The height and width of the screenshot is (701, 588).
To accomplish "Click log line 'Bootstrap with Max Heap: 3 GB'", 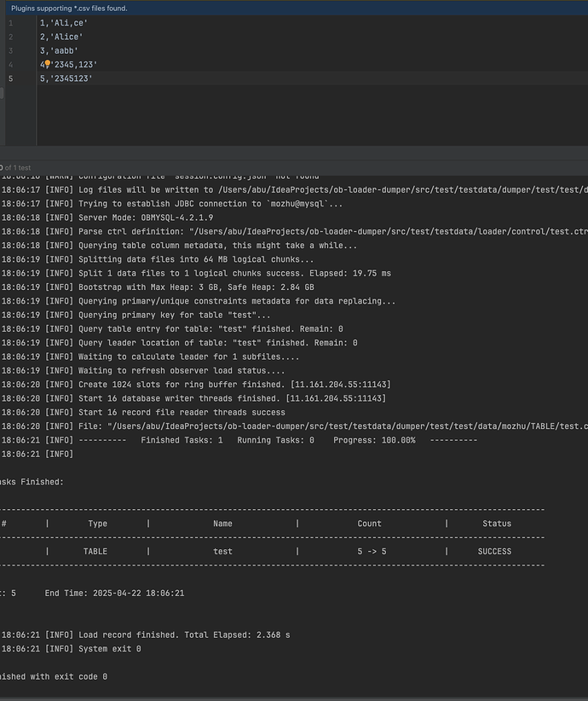I will [196, 287].
